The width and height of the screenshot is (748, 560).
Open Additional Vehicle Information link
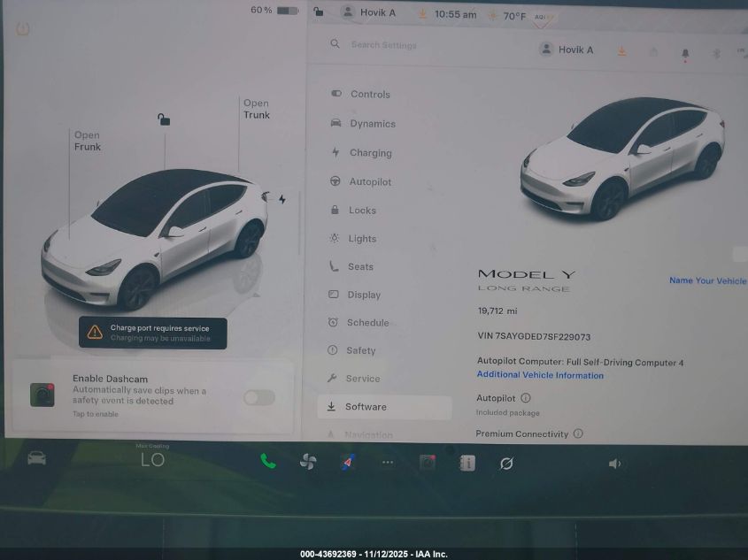(x=542, y=374)
